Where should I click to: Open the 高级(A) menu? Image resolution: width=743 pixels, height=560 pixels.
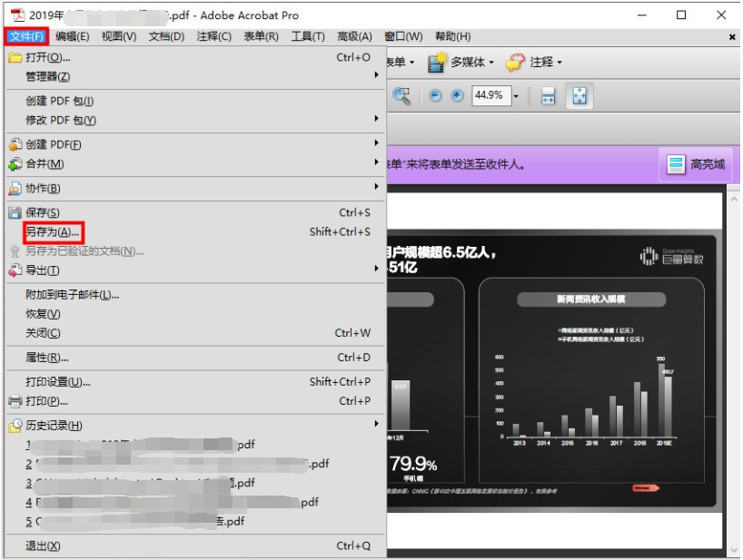(x=354, y=36)
